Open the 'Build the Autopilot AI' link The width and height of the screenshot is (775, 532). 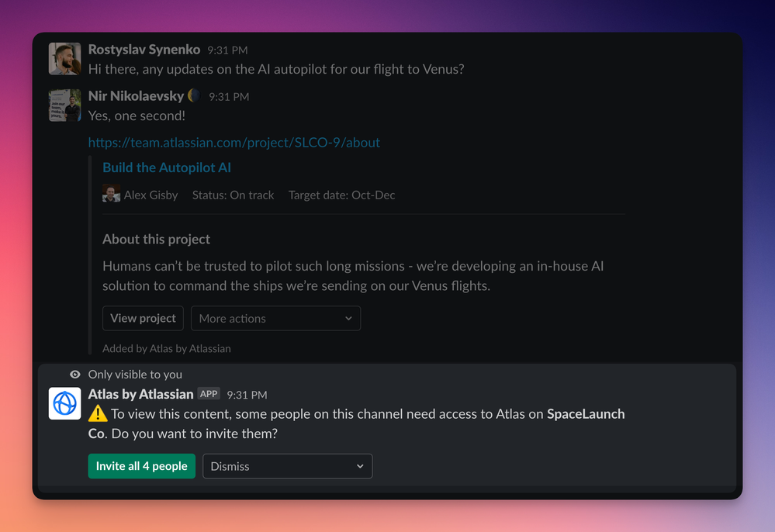pos(166,167)
